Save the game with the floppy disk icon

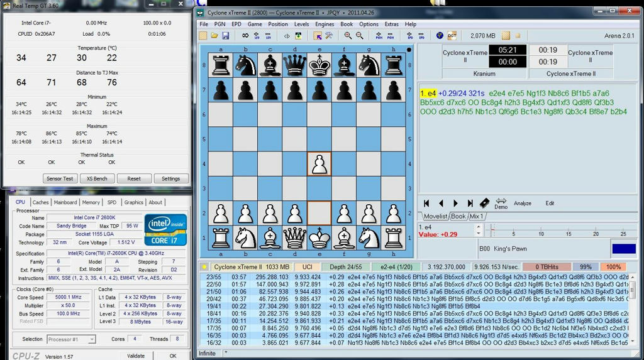tap(226, 36)
